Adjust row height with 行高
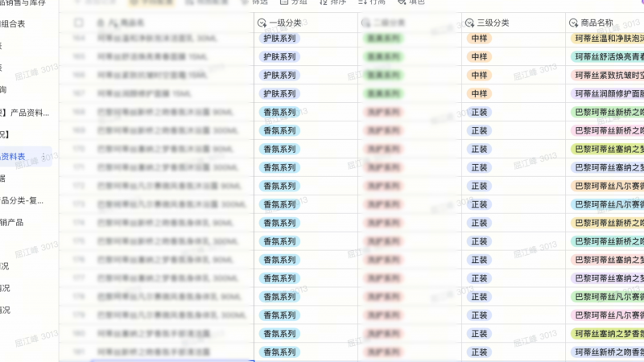Image resolution: width=644 pixels, height=362 pixels. (x=372, y=2)
